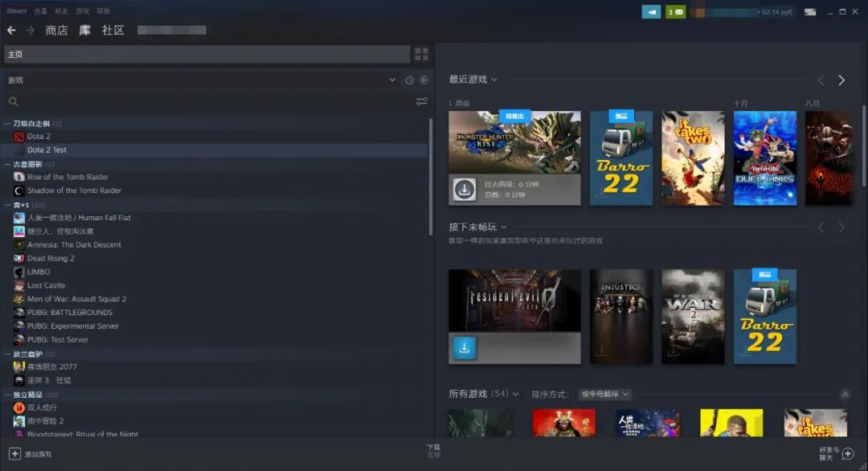
Task: Open the 好友 menu in menu bar
Action: 61,11
